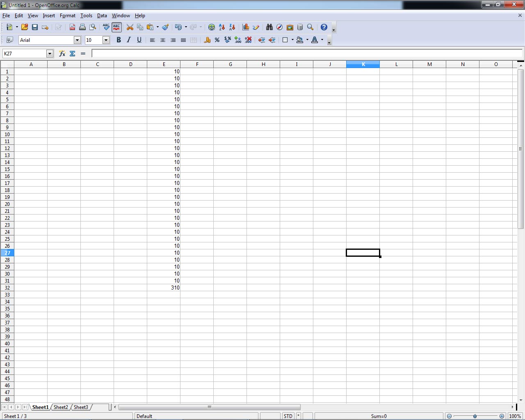Toggle Bold formatting
Image resolution: width=525 pixels, height=420 pixels.
pos(119,40)
